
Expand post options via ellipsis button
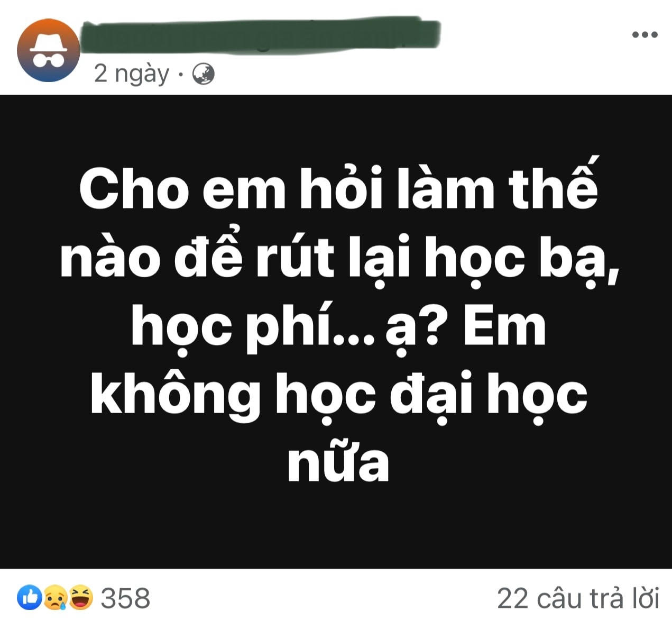(645, 35)
